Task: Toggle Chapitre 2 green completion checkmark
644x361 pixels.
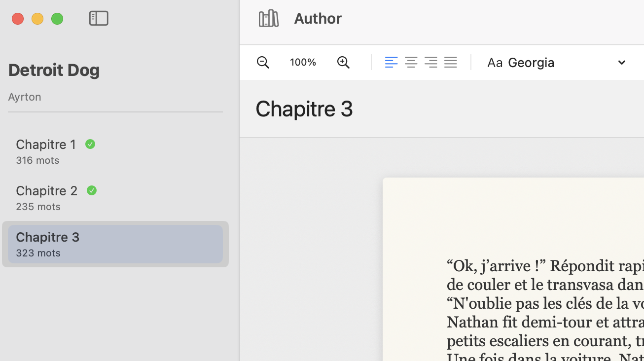Action: [x=92, y=190]
